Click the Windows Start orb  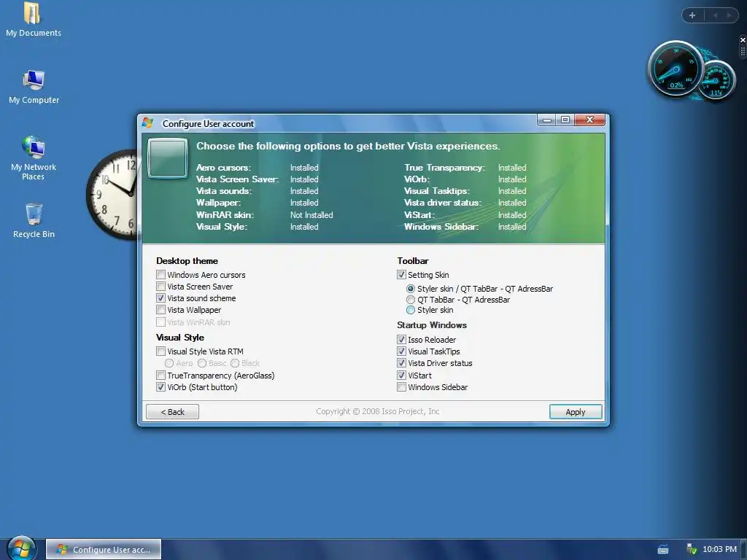[x=21, y=548]
